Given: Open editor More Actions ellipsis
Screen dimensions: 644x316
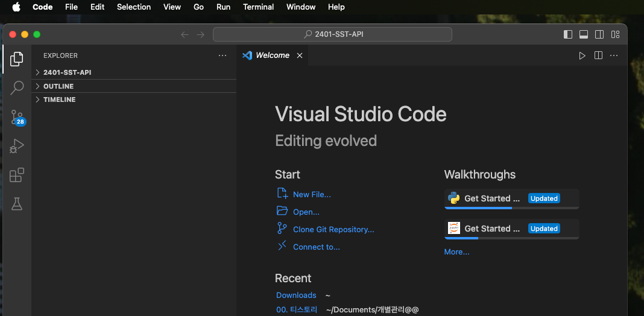Looking at the screenshot, I should (614, 55).
